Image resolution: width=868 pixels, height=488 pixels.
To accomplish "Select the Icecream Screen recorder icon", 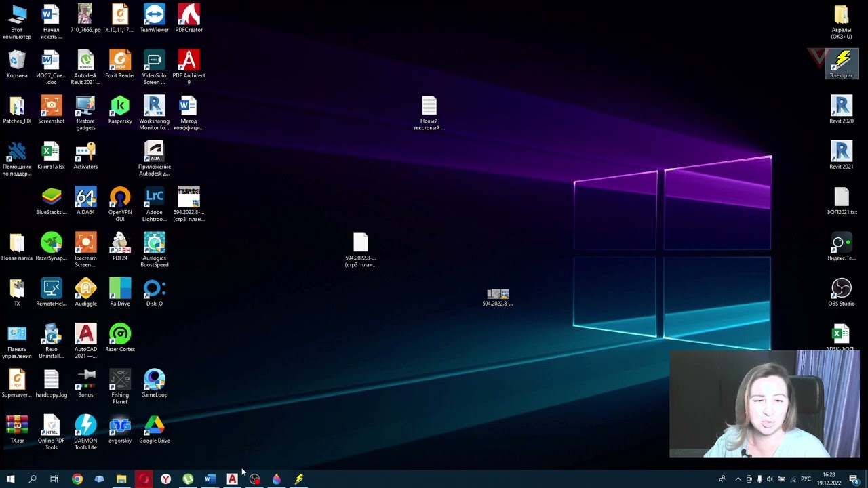I will [85, 249].
